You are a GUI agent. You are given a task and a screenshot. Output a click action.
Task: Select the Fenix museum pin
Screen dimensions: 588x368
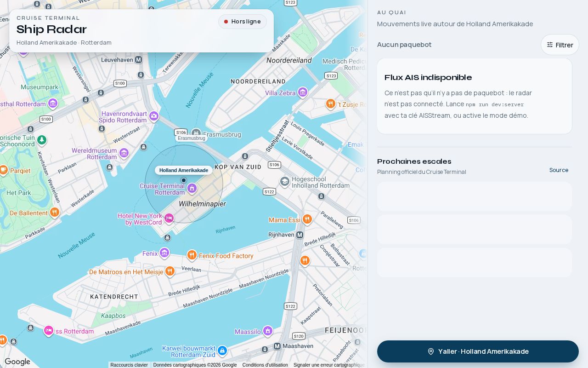pyautogui.click(x=164, y=253)
